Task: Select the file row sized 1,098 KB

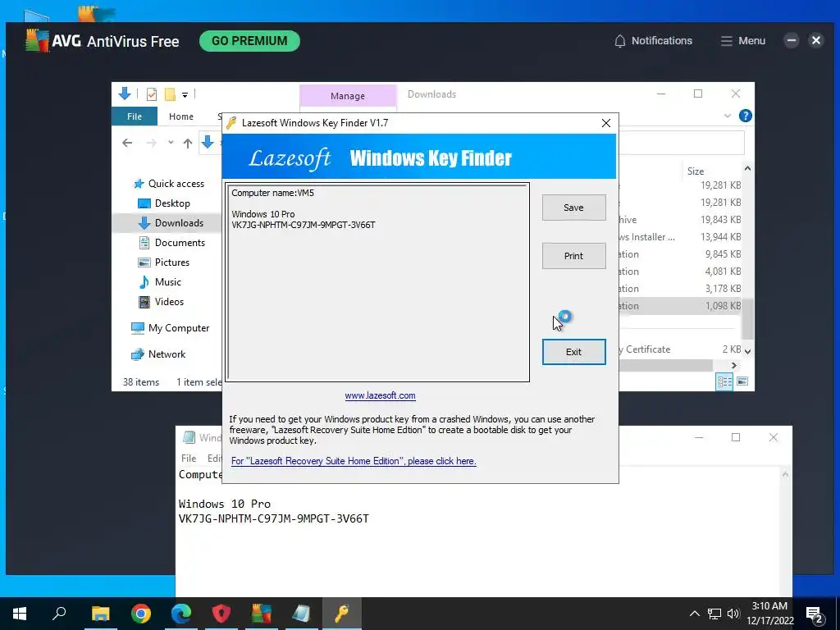Action: [x=679, y=306]
